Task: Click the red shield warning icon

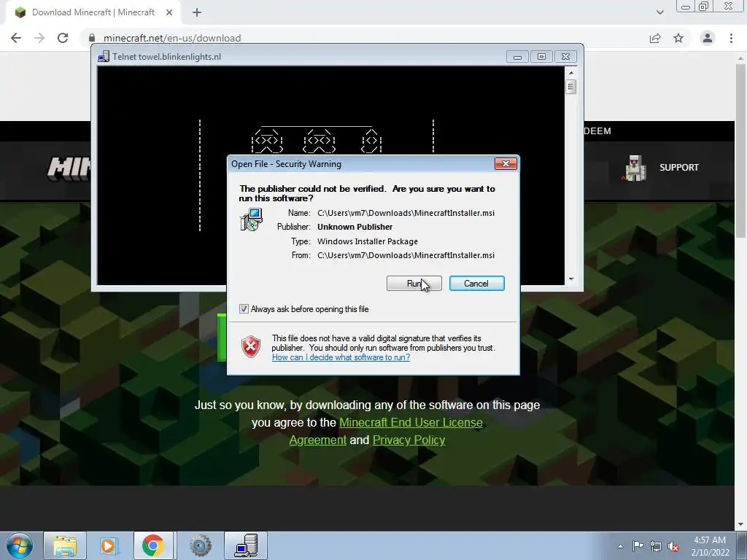Action: click(251, 346)
